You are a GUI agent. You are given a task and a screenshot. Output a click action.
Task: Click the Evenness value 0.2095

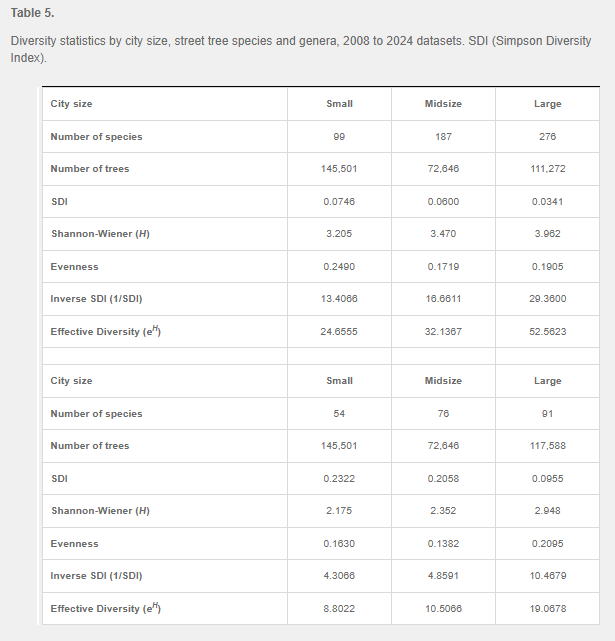[547, 544]
